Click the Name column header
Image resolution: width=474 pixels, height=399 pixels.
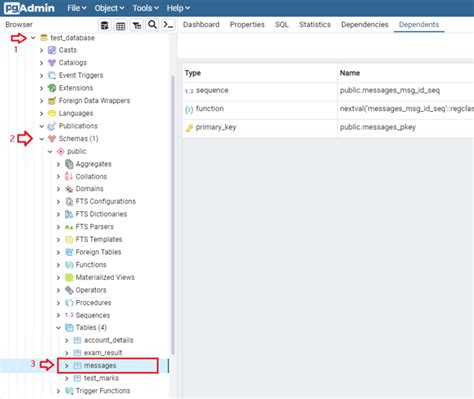point(406,73)
